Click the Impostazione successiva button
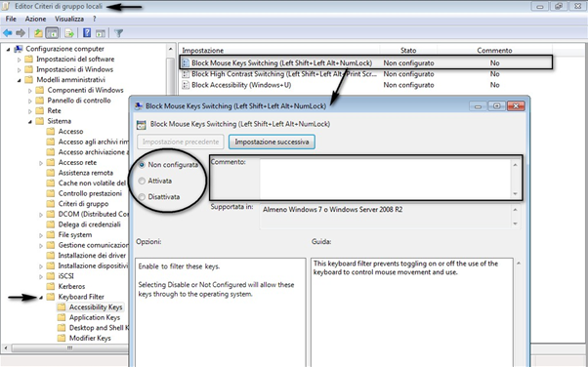Image resolution: width=588 pixels, height=367 pixels. pos(272,142)
